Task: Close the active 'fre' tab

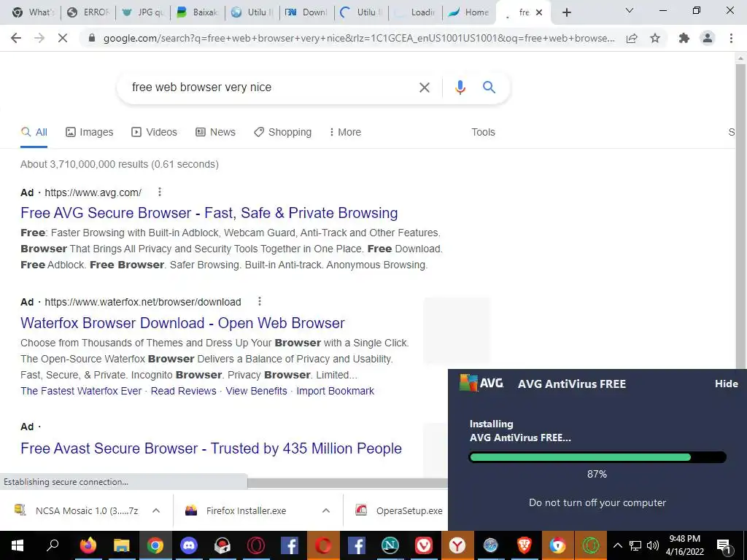Action: tap(539, 12)
